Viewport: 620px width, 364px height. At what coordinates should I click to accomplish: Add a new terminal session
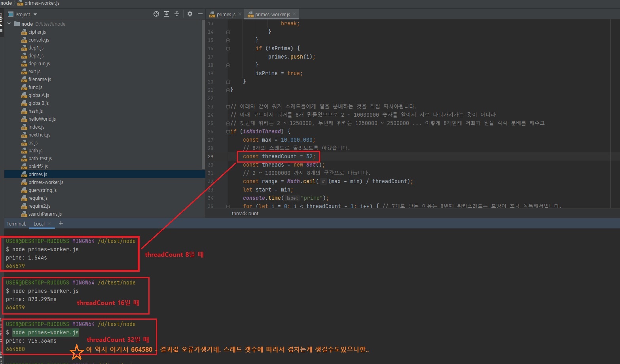click(61, 223)
